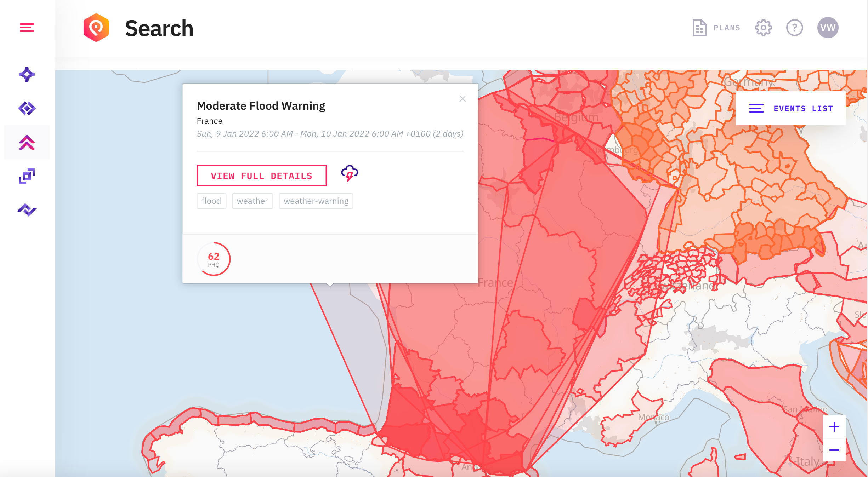Click the hamburger menu icon

tap(27, 28)
